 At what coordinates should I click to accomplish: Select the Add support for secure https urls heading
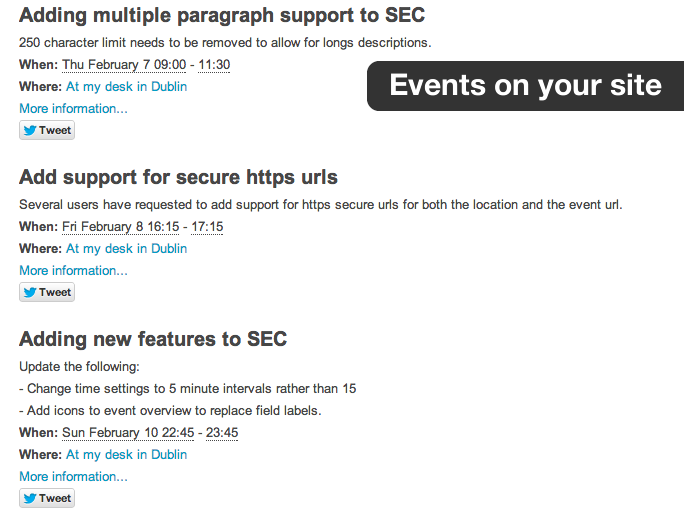(x=178, y=178)
